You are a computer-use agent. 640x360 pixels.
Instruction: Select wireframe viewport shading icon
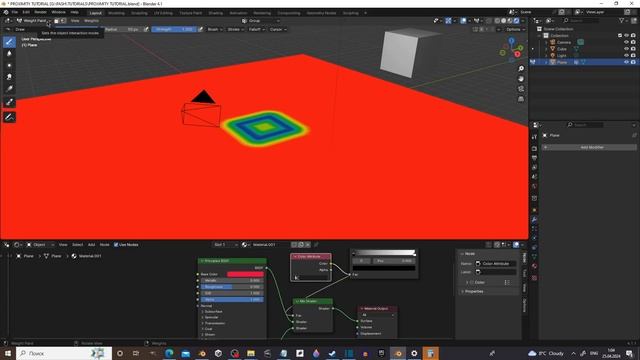pos(497,20)
